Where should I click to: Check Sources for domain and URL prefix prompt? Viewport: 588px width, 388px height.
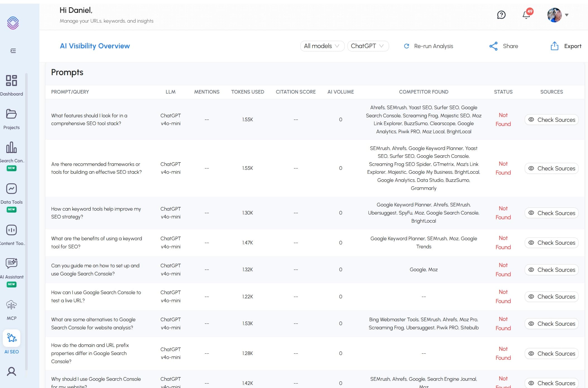(551, 354)
